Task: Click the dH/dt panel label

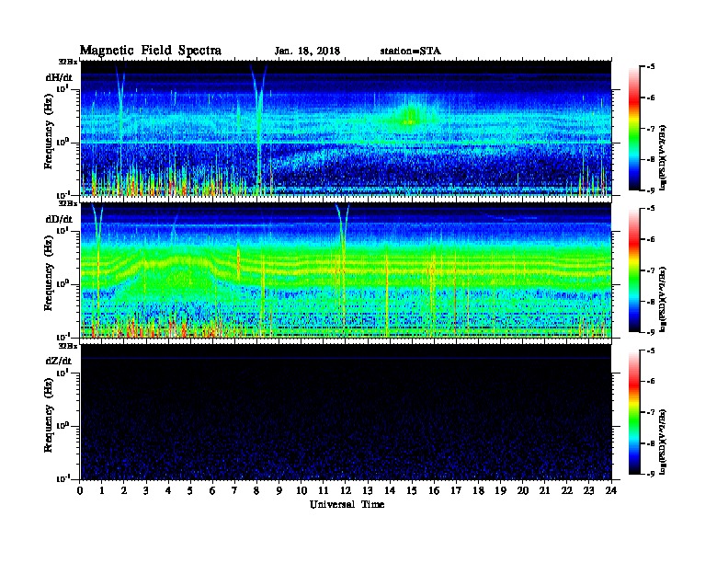Action: click(59, 77)
